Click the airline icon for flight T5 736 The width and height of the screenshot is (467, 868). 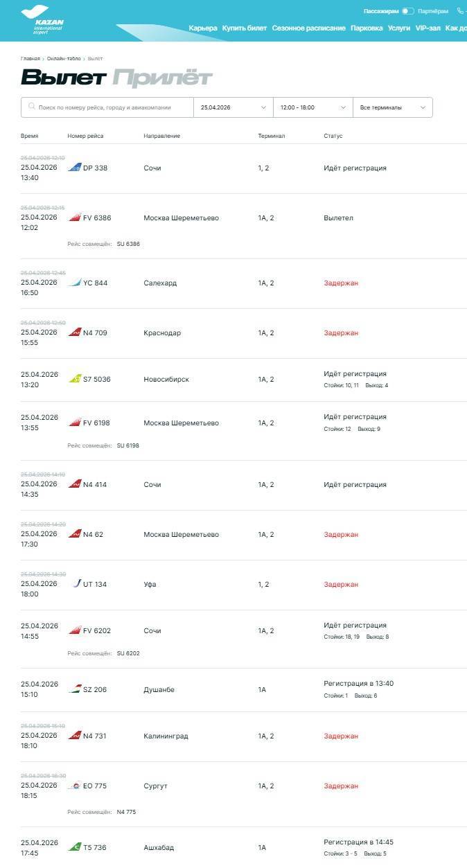[x=74, y=847]
